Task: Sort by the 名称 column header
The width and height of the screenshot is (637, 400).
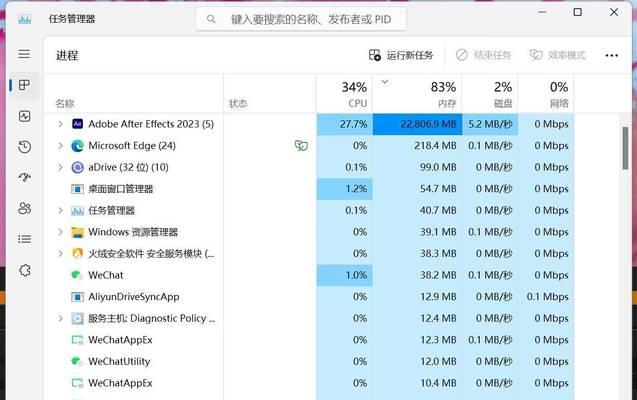Action: point(134,94)
